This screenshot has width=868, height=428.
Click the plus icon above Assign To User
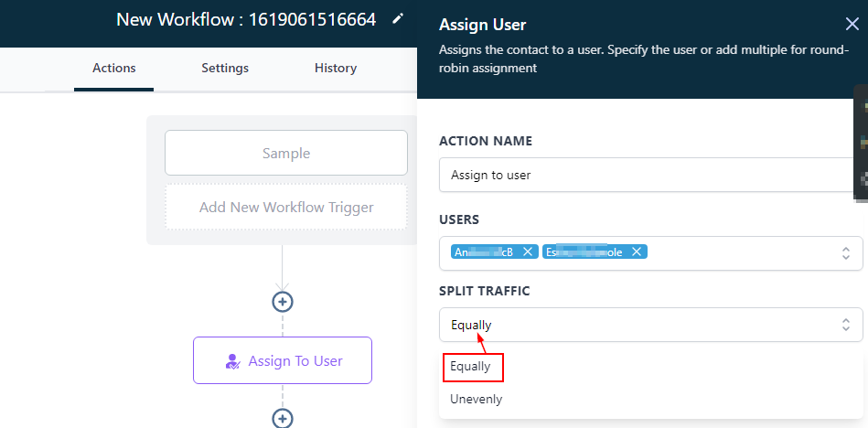[283, 301]
